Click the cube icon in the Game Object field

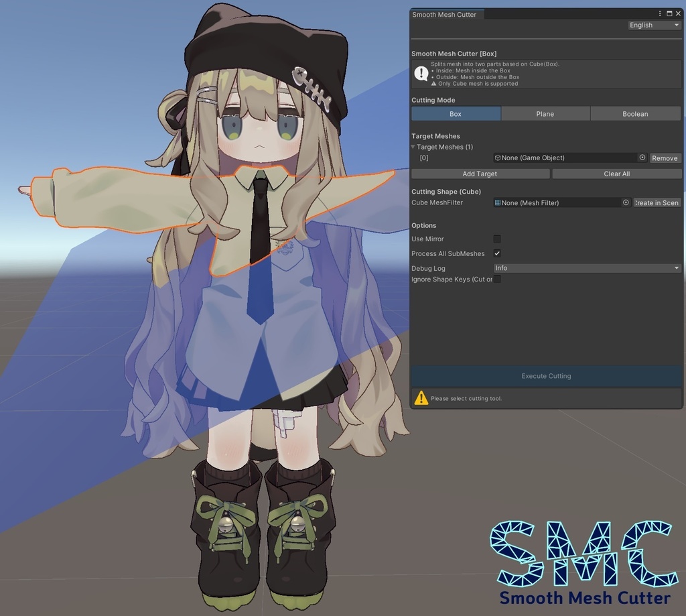(x=498, y=158)
